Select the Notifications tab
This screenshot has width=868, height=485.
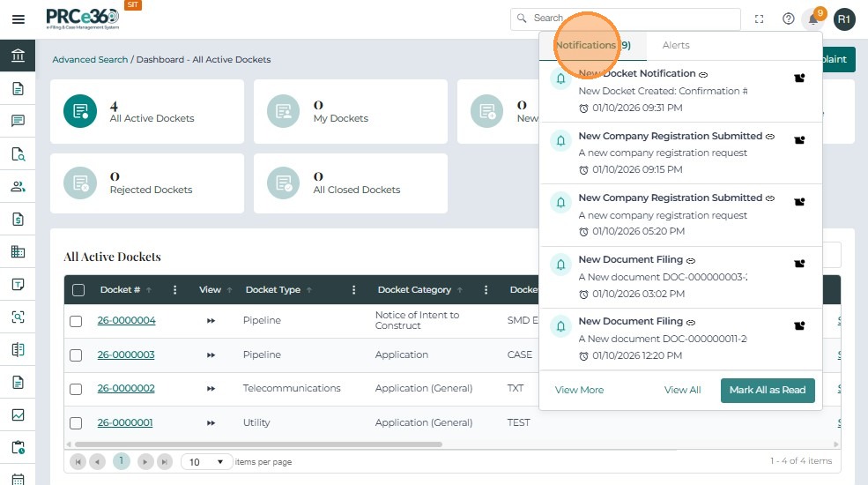pos(592,45)
